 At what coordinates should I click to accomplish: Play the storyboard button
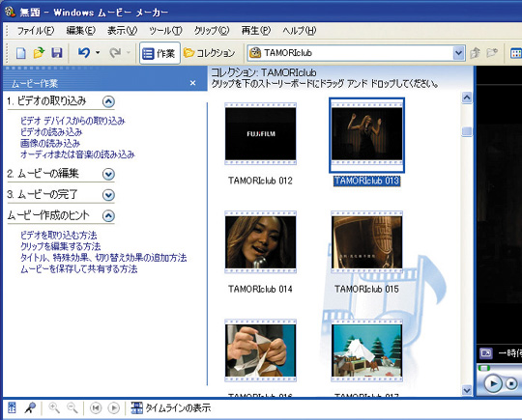pos(113,408)
